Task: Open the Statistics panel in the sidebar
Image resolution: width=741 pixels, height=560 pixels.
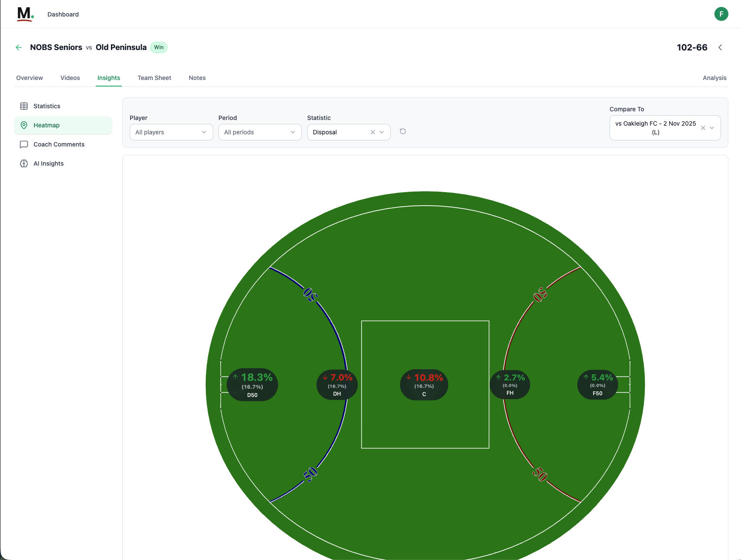Action: 46,106
